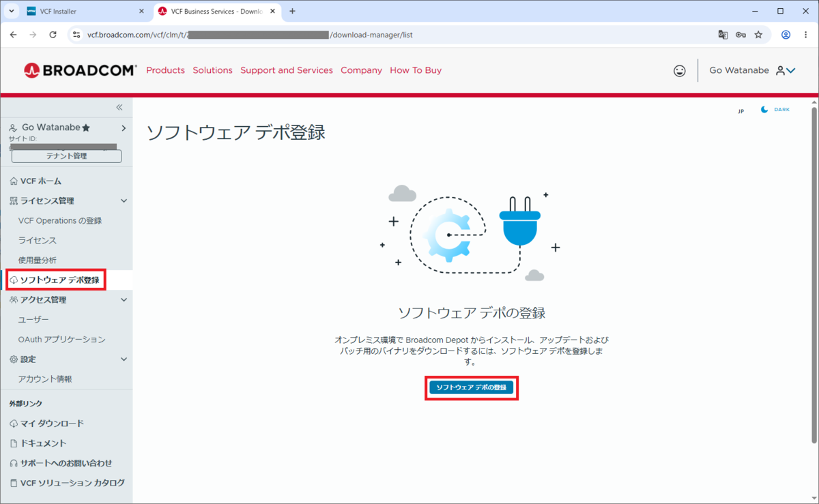Open the Chrome three-dot menu
This screenshot has width=819, height=504.
[805, 35]
